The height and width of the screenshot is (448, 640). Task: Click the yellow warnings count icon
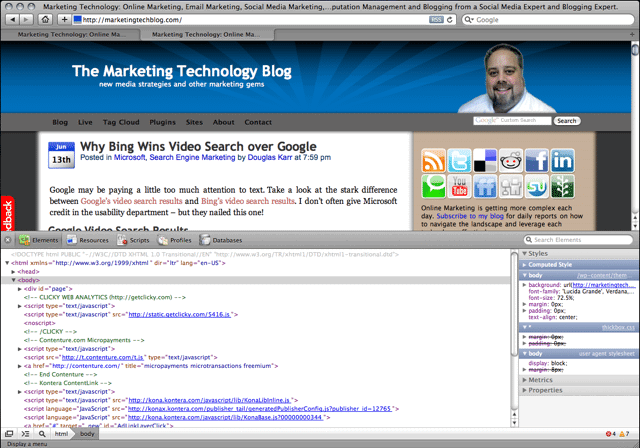pyautogui.click(x=624, y=434)
